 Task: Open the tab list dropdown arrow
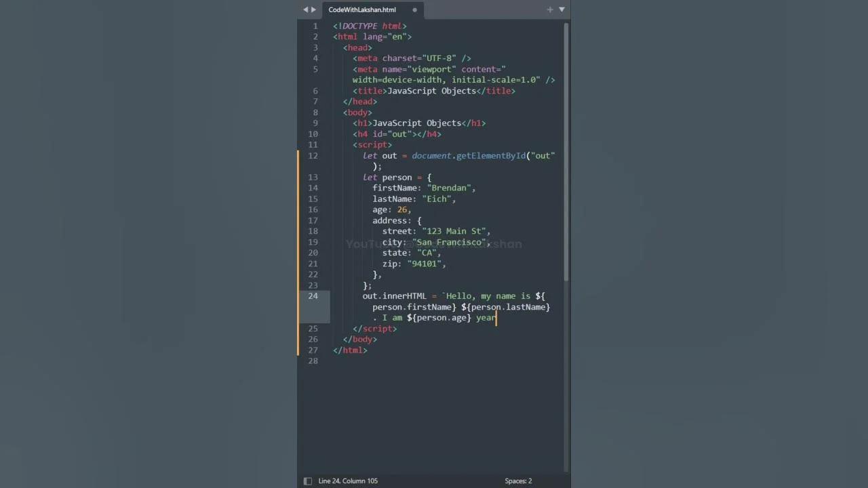pyautogui.click(x=561, y=9)
